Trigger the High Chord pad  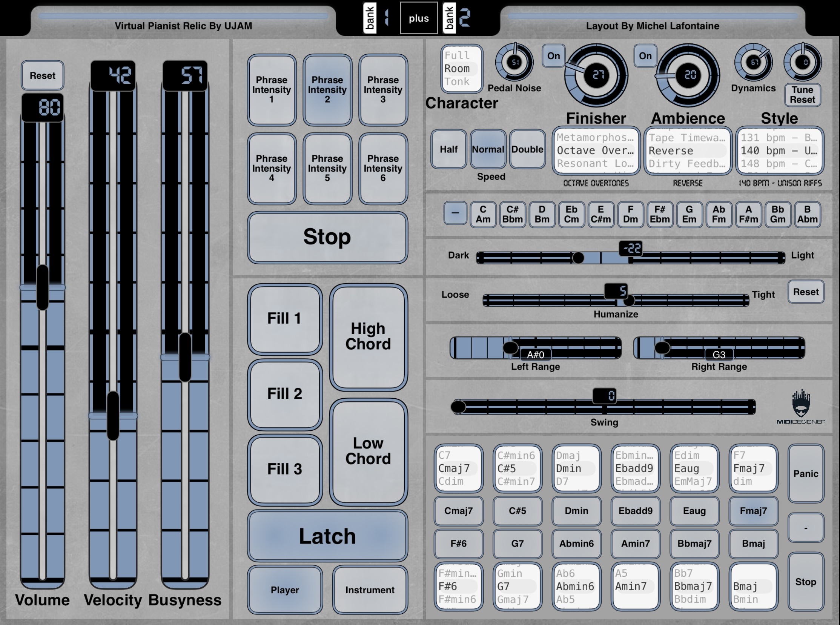tap(369, 337)
